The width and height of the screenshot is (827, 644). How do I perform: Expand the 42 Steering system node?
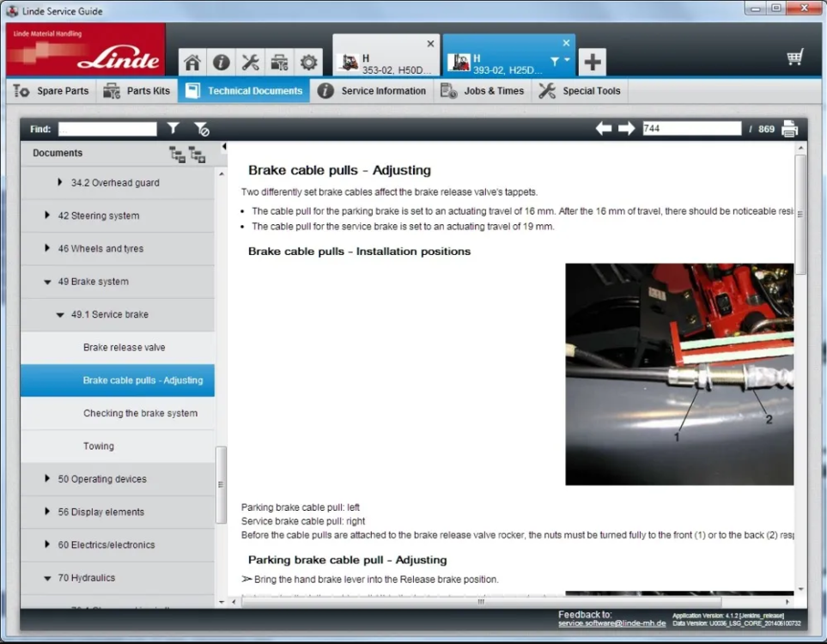[x=48, y=216]
